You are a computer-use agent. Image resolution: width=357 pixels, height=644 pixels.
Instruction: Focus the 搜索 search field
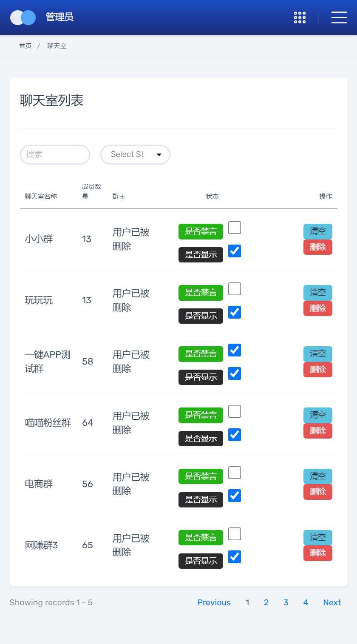(x=55, y=154)
